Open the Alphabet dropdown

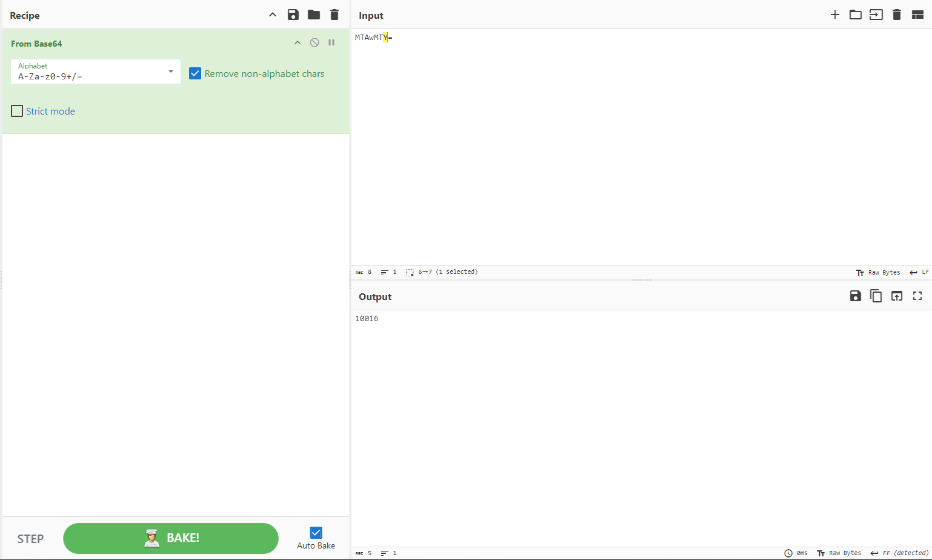pyautogui.click(x=171, y=72)
